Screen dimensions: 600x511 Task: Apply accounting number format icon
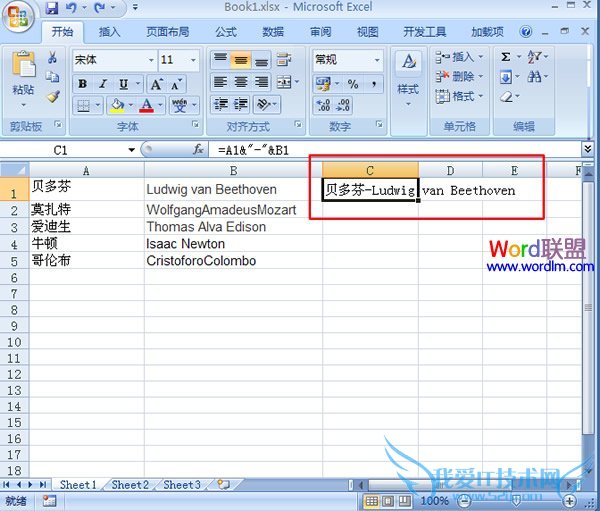323,84
